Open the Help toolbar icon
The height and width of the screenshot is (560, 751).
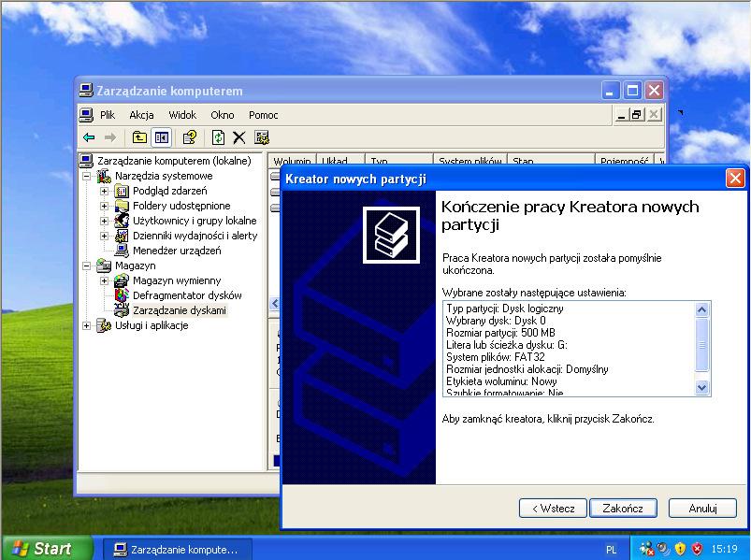pos(190,137)
